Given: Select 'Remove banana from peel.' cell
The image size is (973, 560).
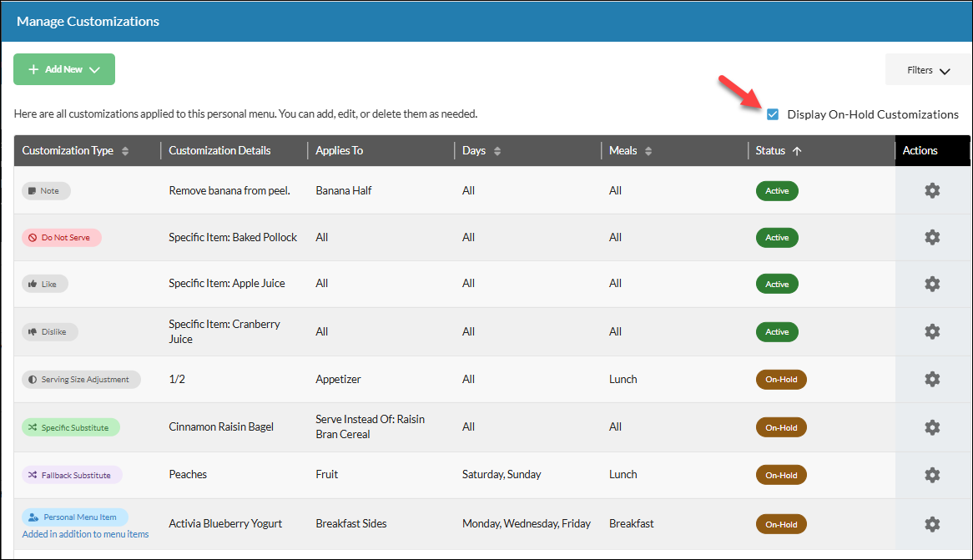Looking at the screenshot, I should pyautogui.click(x=229, y=190).
